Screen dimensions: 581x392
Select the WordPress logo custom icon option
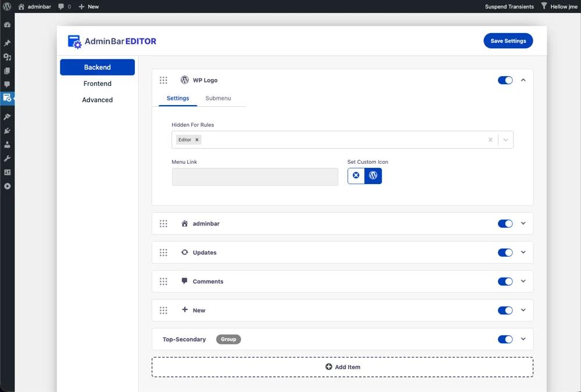point(372,175)
